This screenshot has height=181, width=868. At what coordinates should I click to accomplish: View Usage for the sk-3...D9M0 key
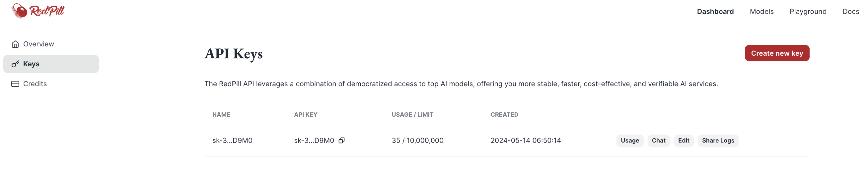click(629, 141)
